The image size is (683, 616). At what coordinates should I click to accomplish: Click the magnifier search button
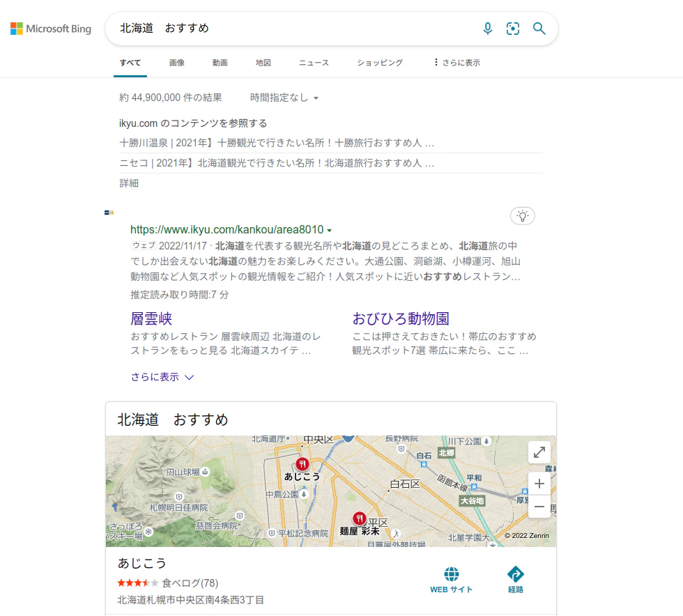pyautogui.click(x=539, y=29)
